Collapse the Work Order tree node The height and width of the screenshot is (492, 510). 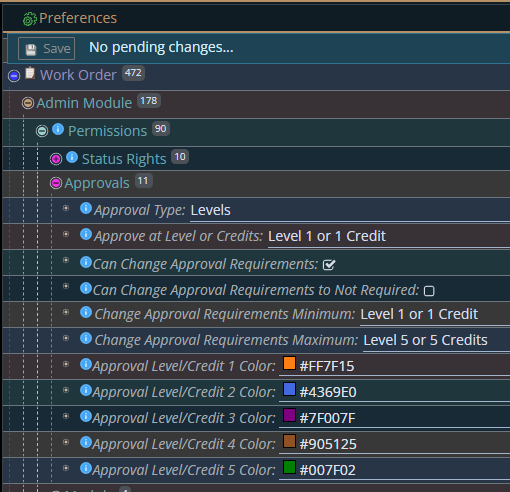point(14,76)
